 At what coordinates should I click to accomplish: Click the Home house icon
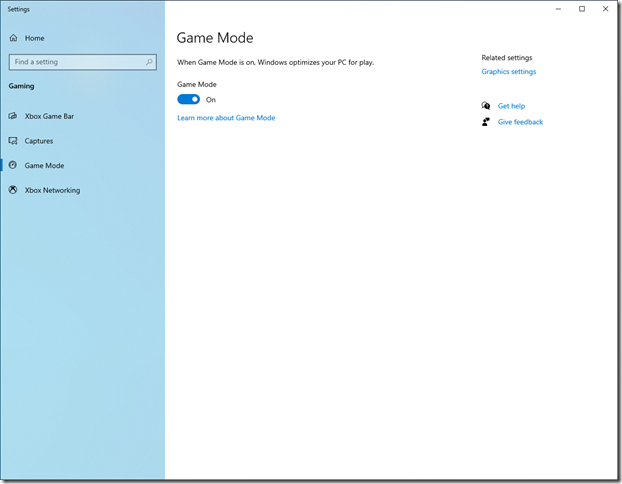(x=13, y=38)
